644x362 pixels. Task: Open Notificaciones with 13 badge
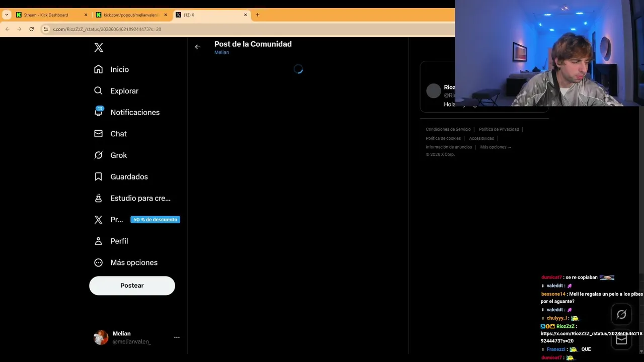pos(127,112)
